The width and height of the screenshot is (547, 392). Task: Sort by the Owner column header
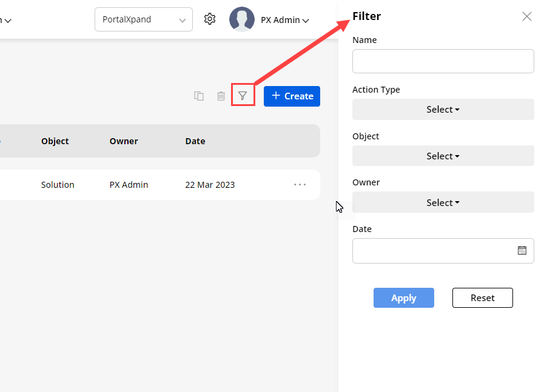(x=124, y=141)
